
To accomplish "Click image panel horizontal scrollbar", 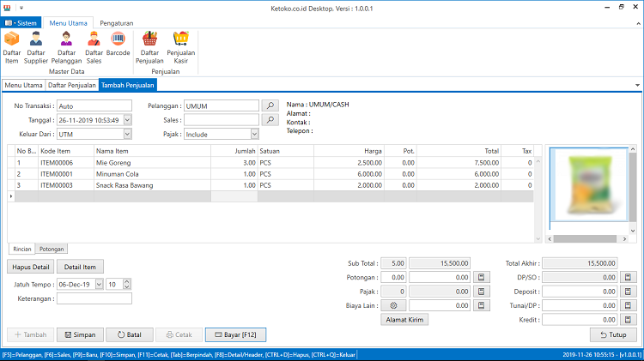I will pos(586,238).
